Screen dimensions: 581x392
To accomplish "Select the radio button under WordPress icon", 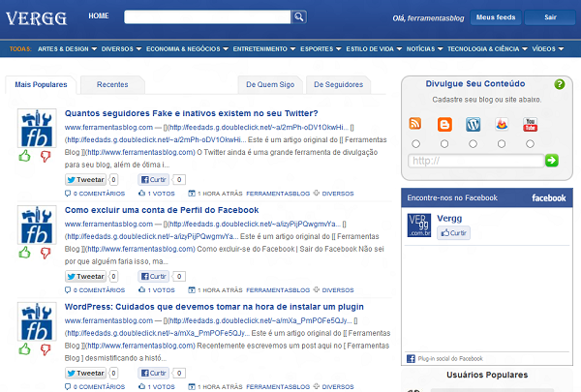I will pos(473,144).
